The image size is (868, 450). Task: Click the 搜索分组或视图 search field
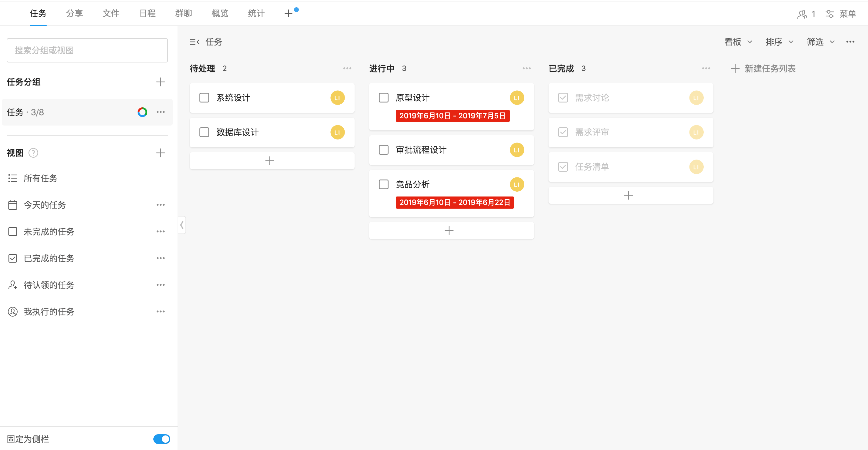coord(87,50)
